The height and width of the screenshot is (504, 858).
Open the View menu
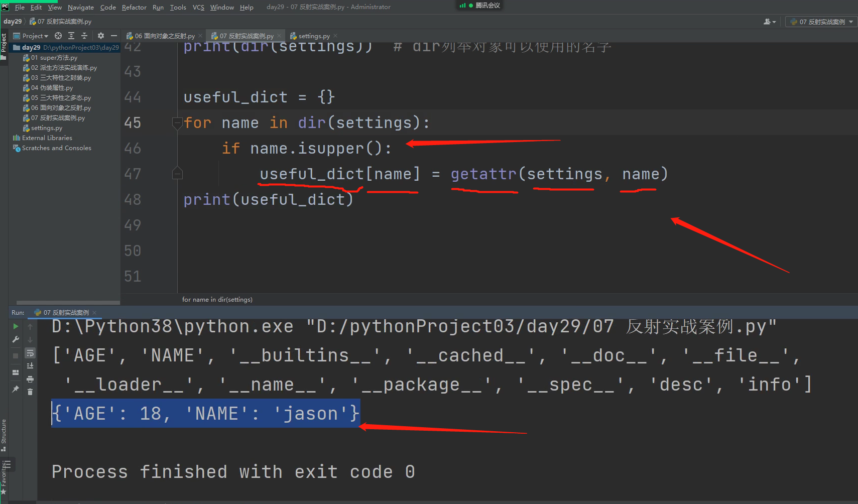pos(55,7)
